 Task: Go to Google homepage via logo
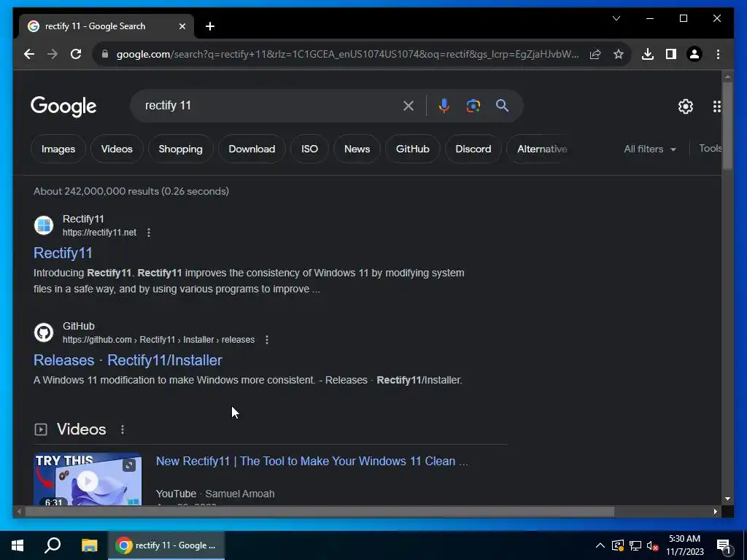pyautogui.click(x=63, y=106)
